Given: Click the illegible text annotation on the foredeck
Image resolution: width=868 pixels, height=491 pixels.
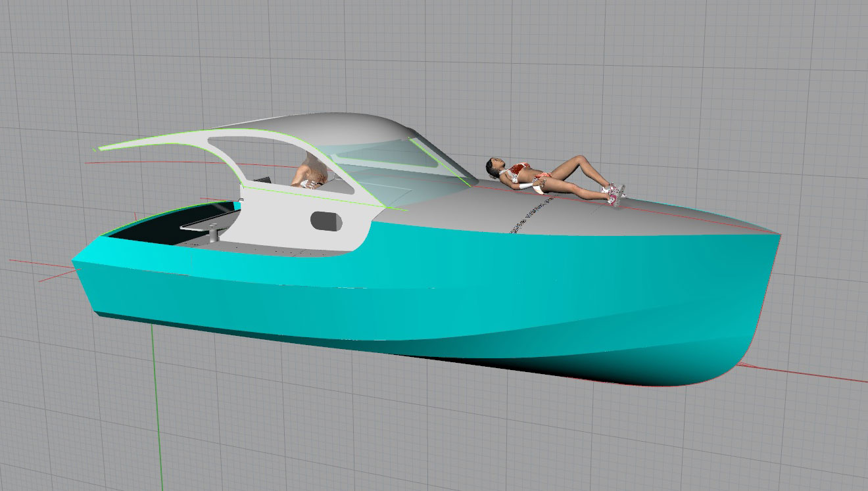Looking at the screenshot, I should coord(533,213).
